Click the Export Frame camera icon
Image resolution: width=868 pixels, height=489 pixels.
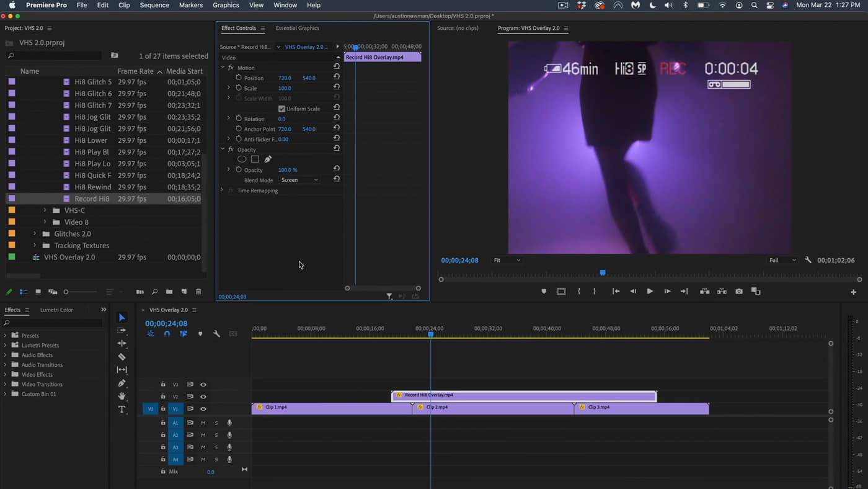tap(738, 290)
